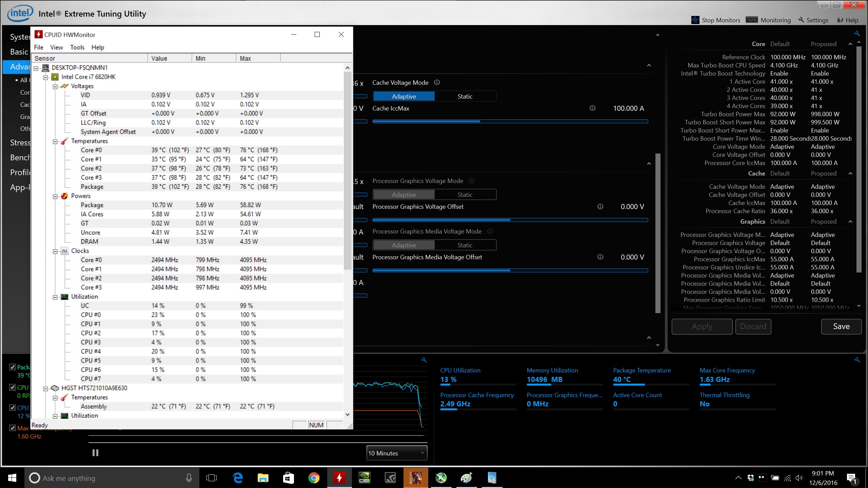The image size is (868, 488).
Task: Open NVIDIA GeForce taskbar icon
Action: coord(364,478)
